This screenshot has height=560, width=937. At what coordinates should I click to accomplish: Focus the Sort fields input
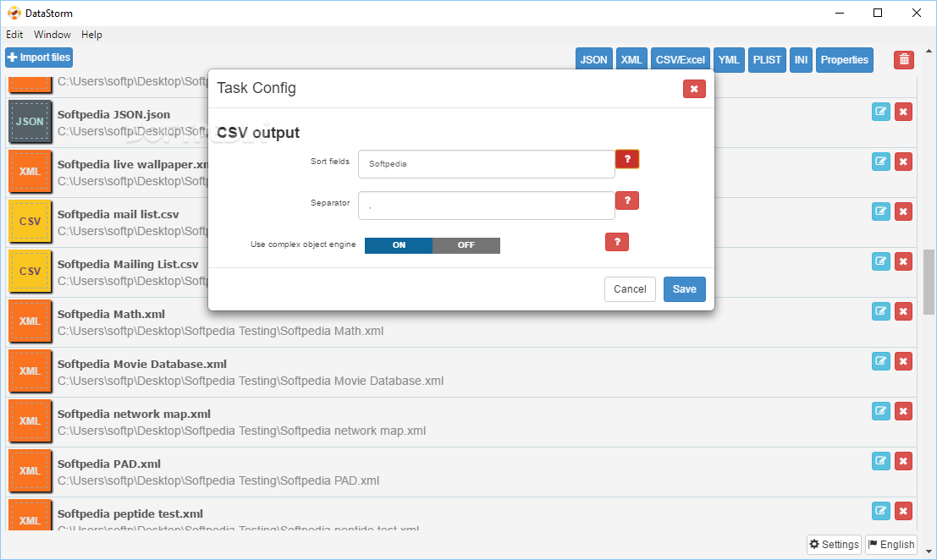click(x=487, y=163)
